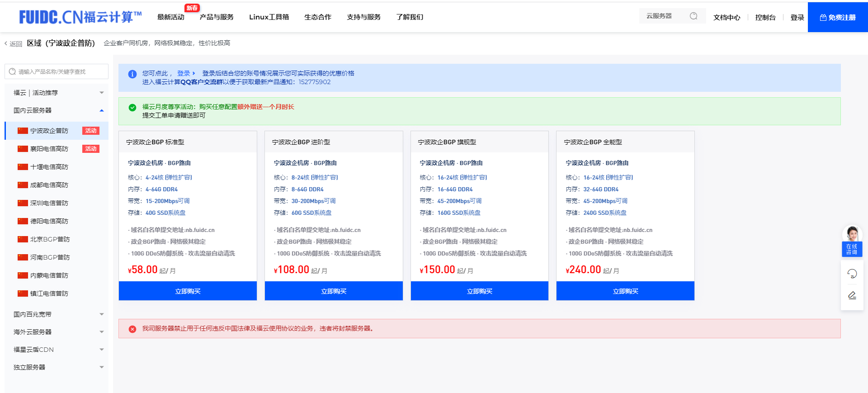Select 成都电信高防 in the sidebar

tap(57, 185)
